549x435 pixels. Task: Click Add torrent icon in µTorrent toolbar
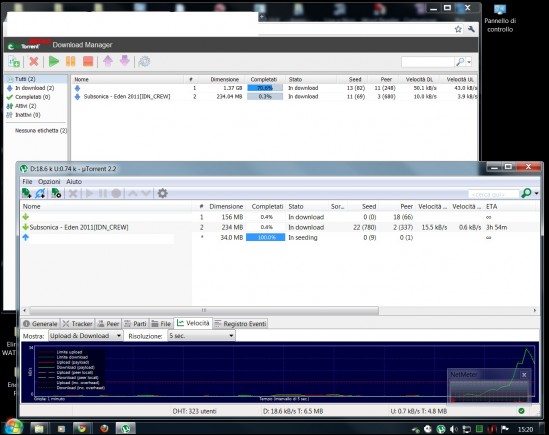(26, 193)
